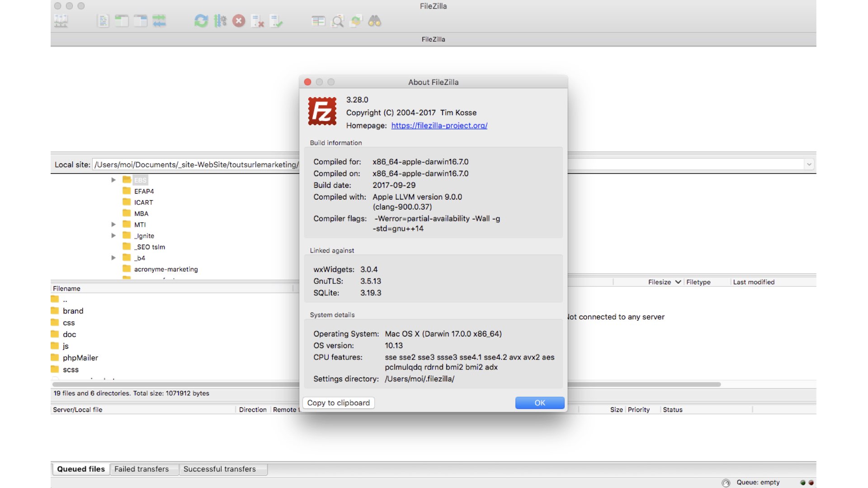Screen dimensions: 868x488
Task: Toggle synchronized browsing icon
Action: (x=356, y=21)
